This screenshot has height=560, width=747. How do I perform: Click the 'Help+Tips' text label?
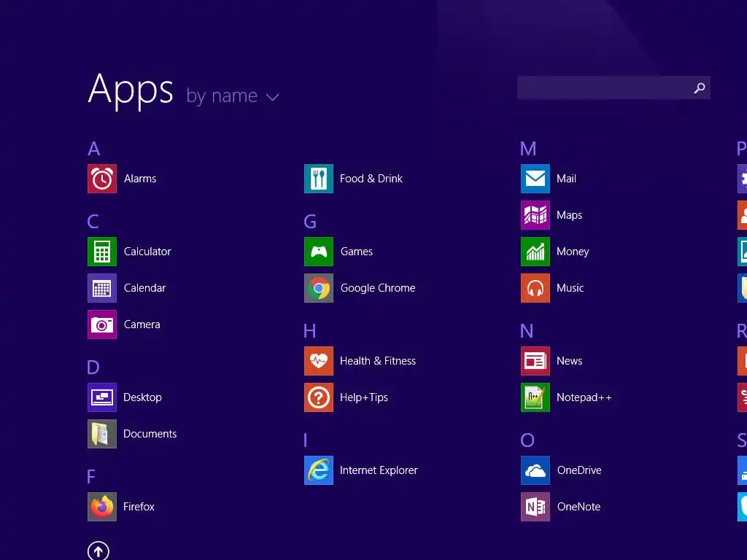[364, 397]
